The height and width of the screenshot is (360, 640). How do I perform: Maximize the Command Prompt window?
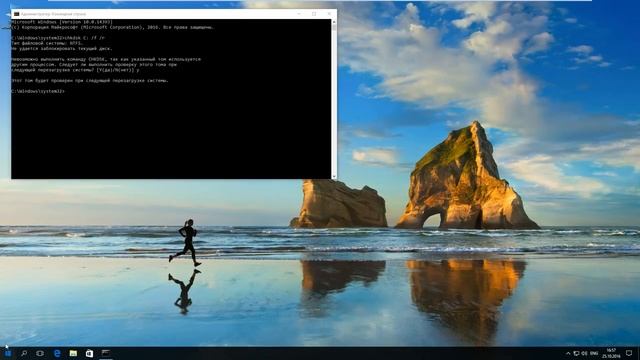point(314,14)
